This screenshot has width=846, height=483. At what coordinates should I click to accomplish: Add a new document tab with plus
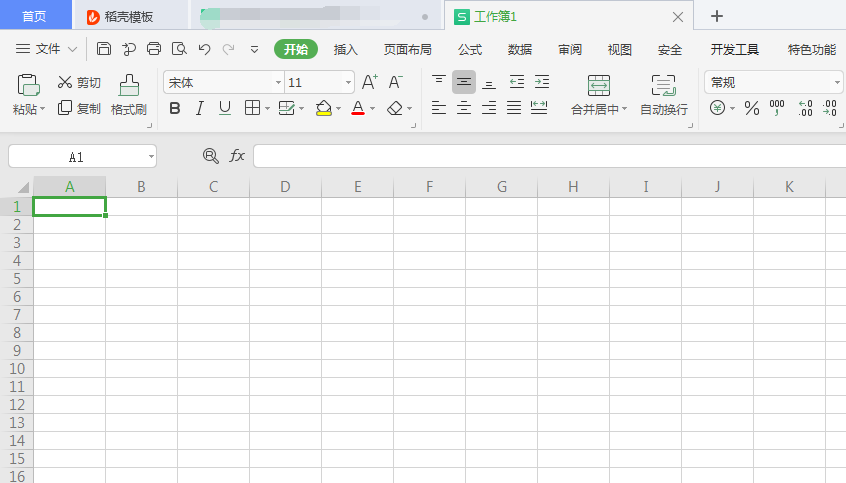tap(717, 16)
